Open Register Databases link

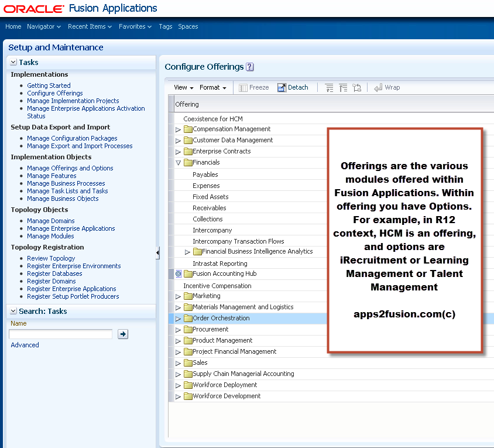[54, 273]
